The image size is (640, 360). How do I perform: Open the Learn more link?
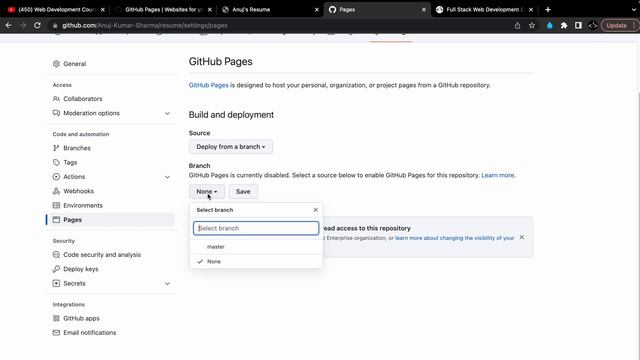(498, 175)
